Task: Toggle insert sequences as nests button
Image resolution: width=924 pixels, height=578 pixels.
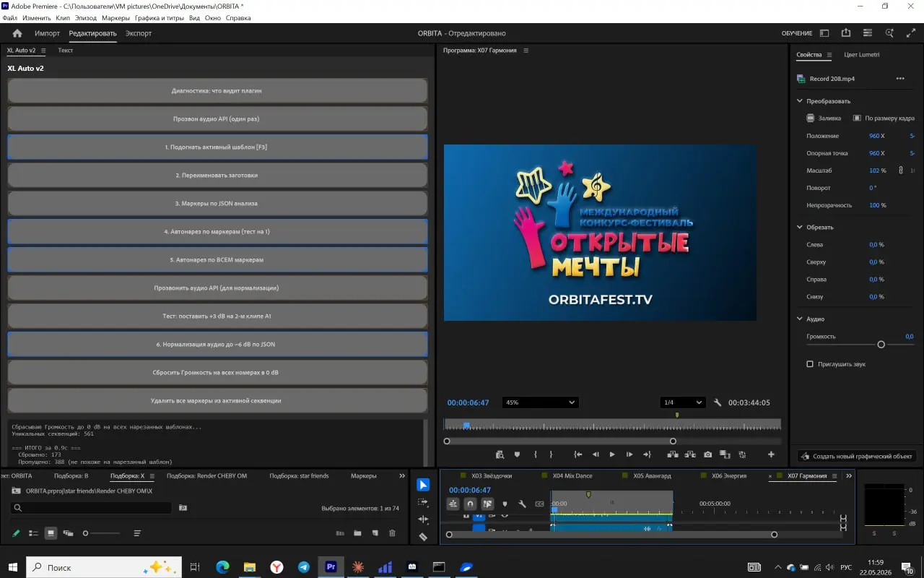Action: [x=453, y=504]
